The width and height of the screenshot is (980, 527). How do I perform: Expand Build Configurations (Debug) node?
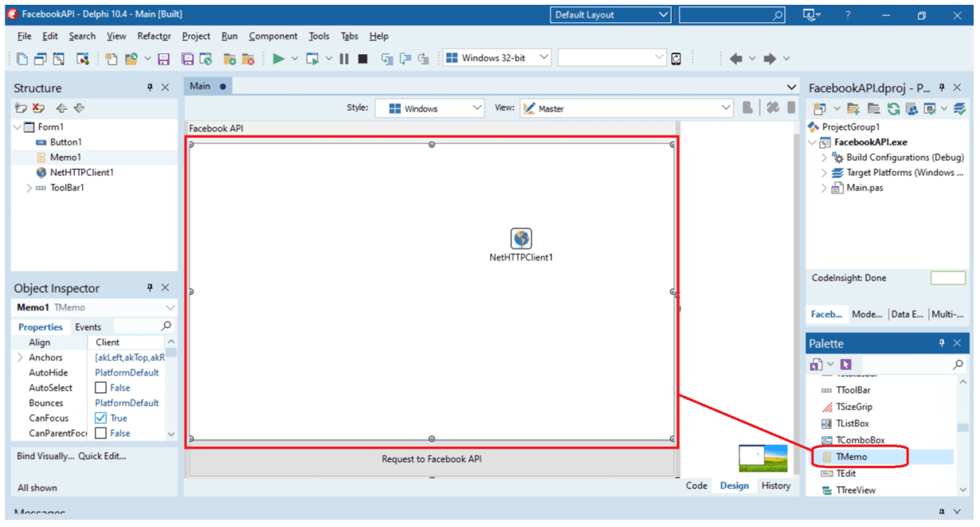pyautogui.click(x=824, y=158)
